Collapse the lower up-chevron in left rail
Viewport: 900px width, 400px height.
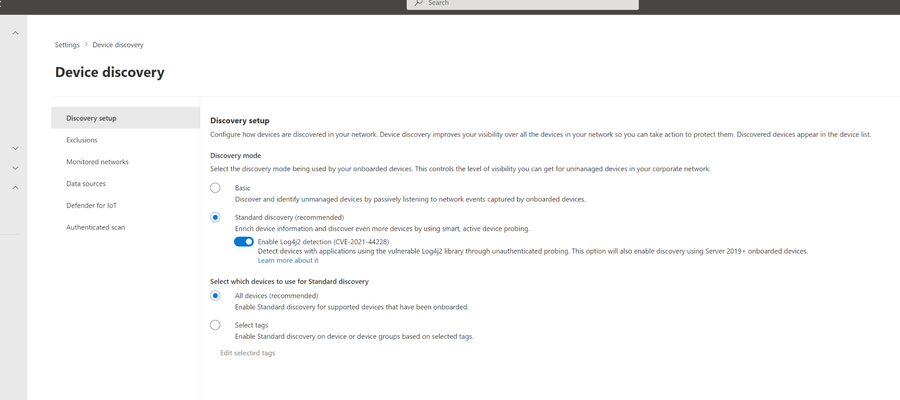tap(15, 188)
